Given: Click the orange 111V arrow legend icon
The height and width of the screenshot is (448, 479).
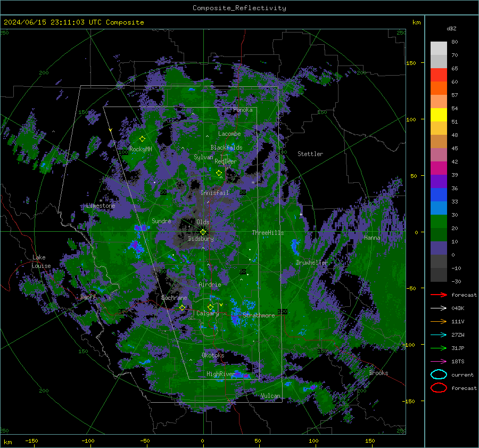Looking at the screenshot, I should point(439,321).
